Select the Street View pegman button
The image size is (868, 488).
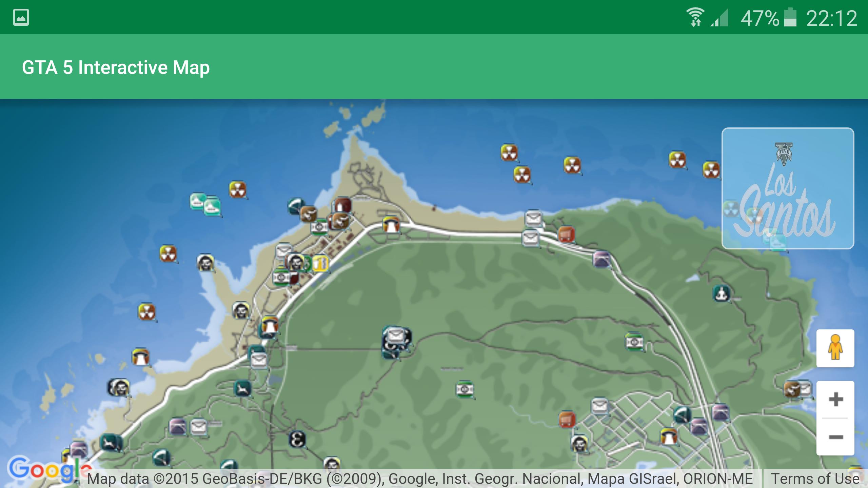[x=835, y=348]
